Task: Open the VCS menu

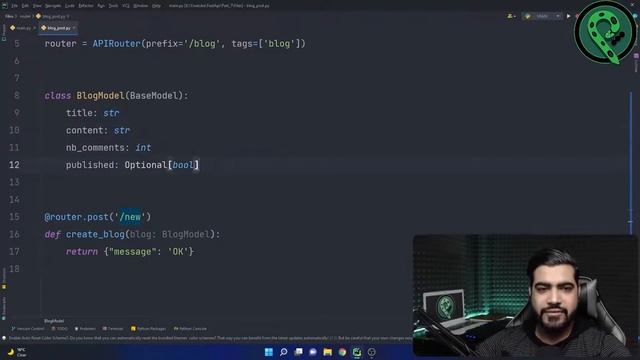Action: click(126, 6)
